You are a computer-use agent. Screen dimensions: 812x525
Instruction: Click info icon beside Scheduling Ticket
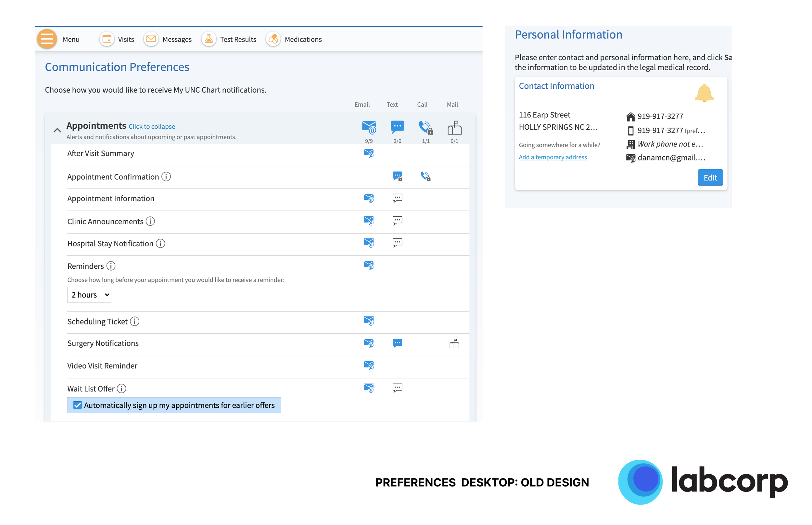pos(134,321)
